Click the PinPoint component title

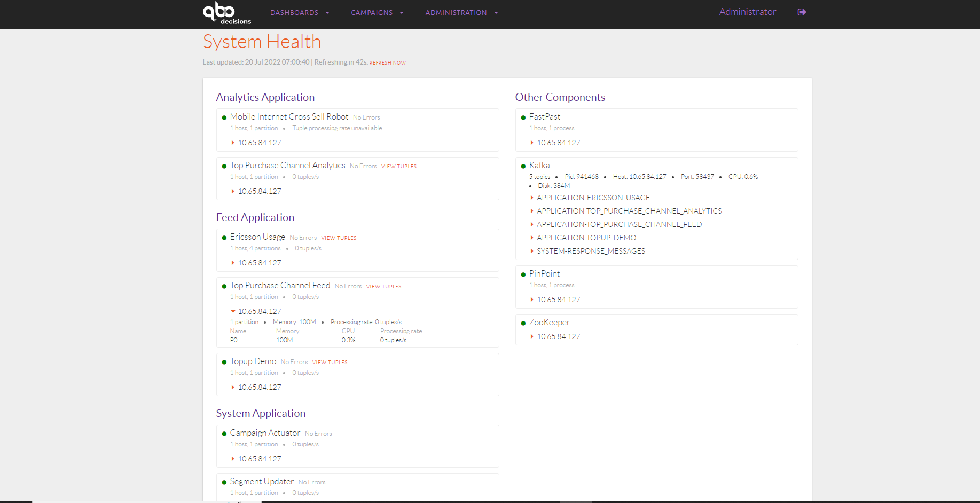coord(544,273)
